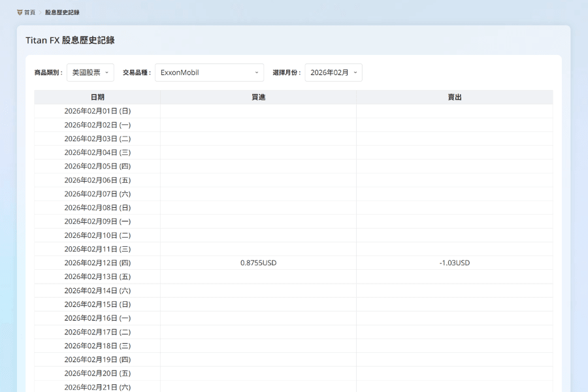
Task: Expand the 交易品種 dropdown showing ExxonMobil
Action: click(x=209, y=73)
